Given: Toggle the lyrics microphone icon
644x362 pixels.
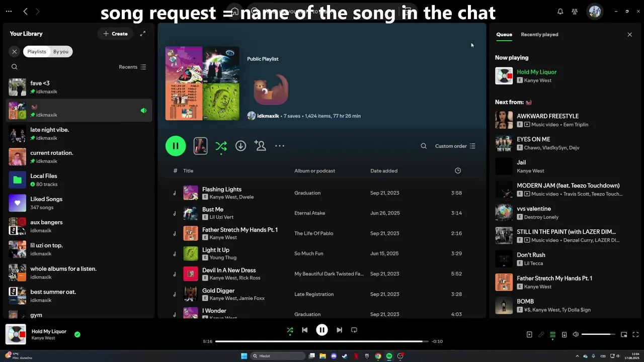Looking at the screenshot, I should pos(541,334).
